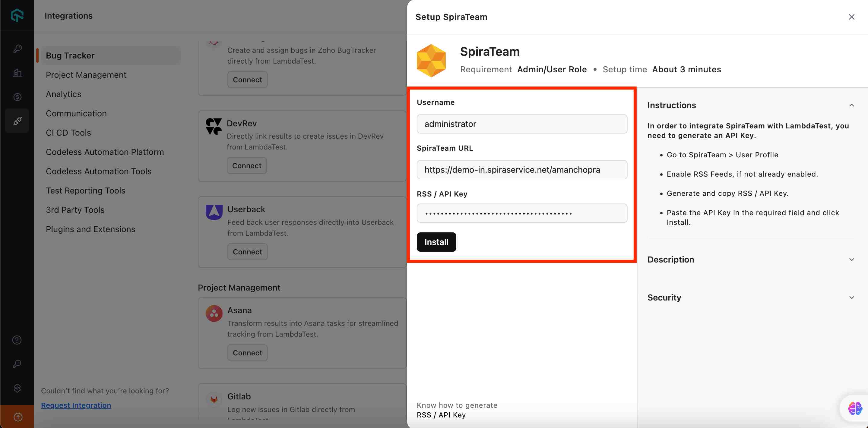This screenshot has width=868, height=428.
Task: Click the SpiraTeam hexagon logo
Action: (431, 61)
